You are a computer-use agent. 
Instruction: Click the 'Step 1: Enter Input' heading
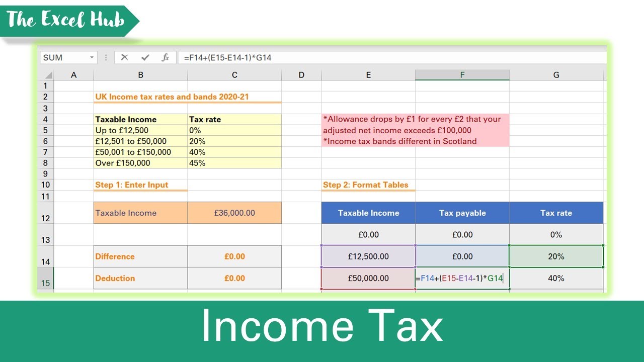pyautogui.click(x=132, y=185)
